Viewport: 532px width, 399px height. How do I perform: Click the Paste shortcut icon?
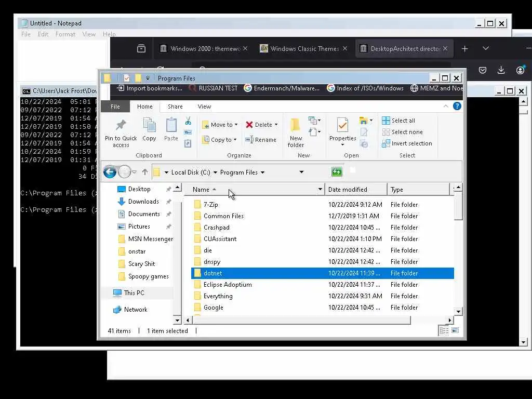click(188, 143)
